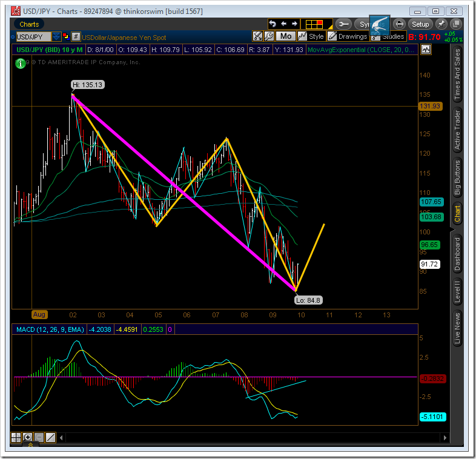Open the Active Trader side tab
Viewport: 476px width, 459px height.
click(457, 130)
